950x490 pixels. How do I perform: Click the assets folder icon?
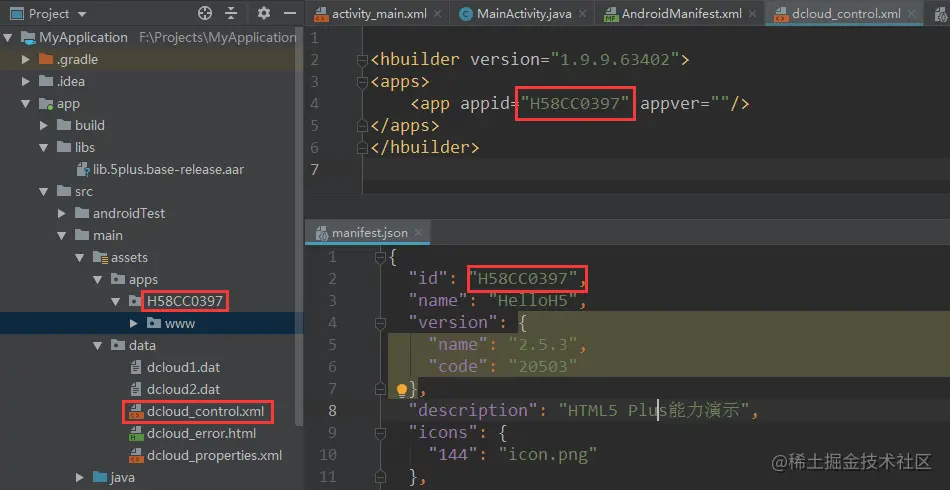coord(100,257)
